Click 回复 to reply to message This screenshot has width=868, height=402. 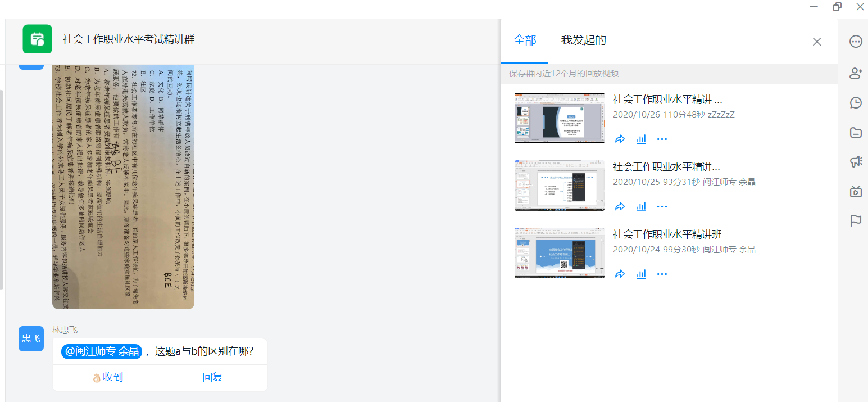point(212,377)
